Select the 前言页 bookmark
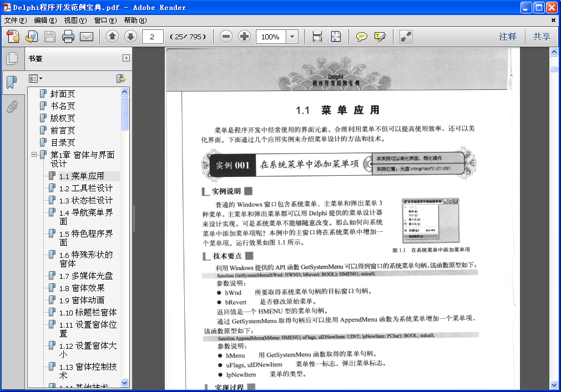561x392 pixels. [x=63, y=130]
